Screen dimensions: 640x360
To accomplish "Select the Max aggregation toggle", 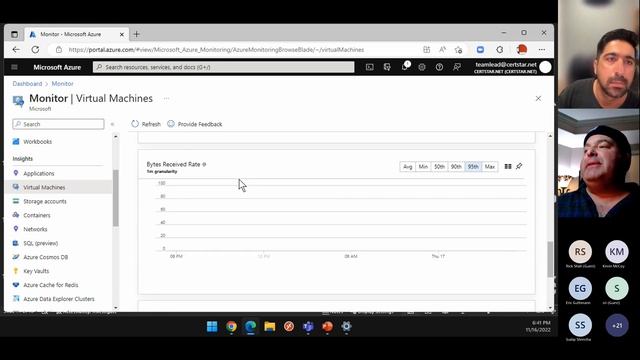I will 489,167.
